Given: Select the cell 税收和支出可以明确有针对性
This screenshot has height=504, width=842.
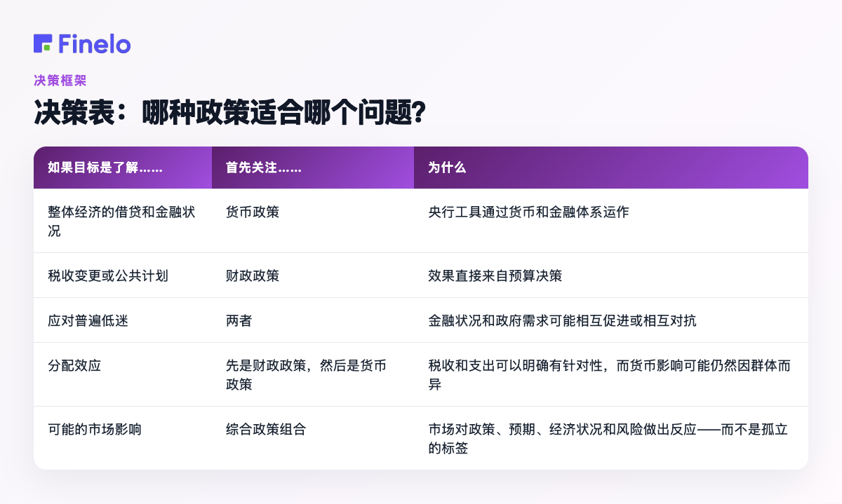Looking at the screenshot, I should click(x=611, y=374).
